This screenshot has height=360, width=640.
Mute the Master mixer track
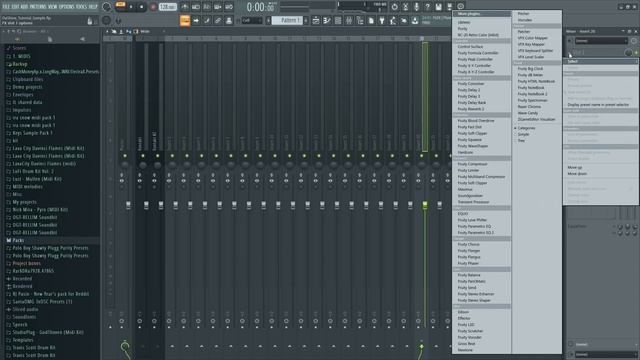point(125,156)
